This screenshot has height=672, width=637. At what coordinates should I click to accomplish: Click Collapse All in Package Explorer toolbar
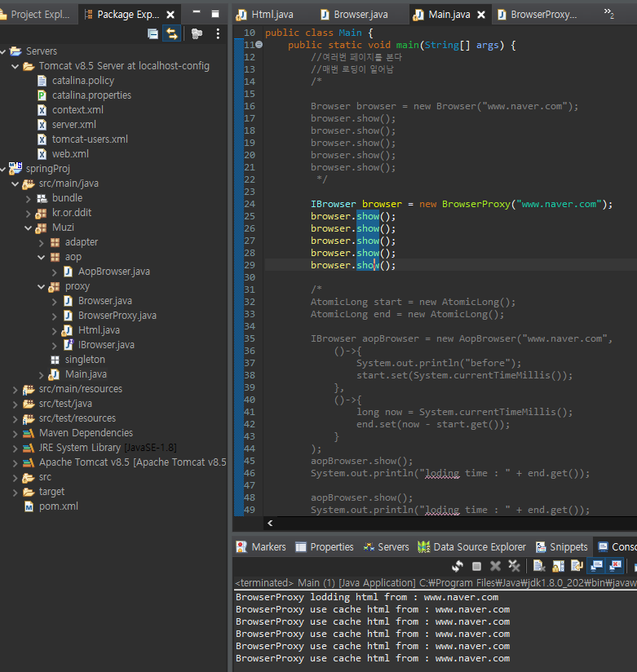coord(153,34)
